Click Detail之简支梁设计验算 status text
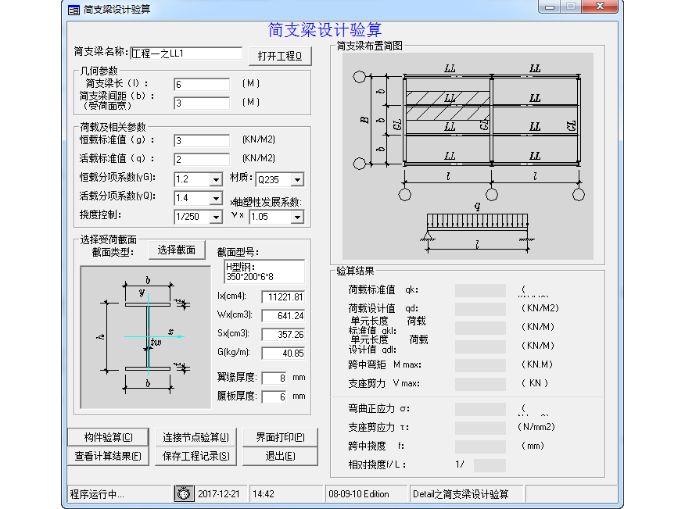Viewport: 688px width, 509px height. 460,494
